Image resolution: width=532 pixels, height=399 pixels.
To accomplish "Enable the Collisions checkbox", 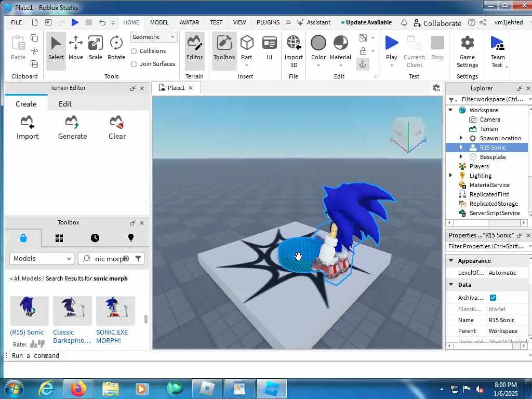I will [x=134, y=51].
